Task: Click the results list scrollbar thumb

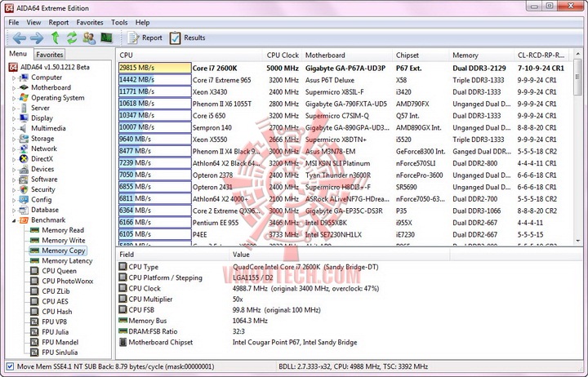Action: pos(577,78)
